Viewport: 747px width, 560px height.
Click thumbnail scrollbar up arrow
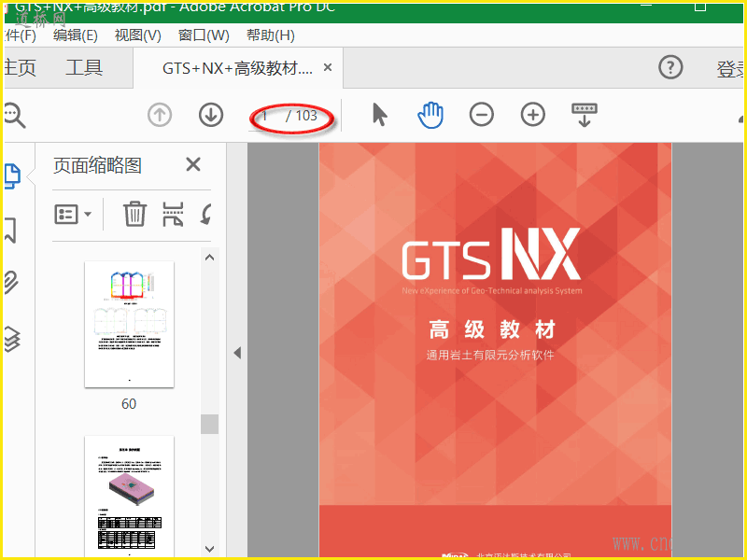209,258
